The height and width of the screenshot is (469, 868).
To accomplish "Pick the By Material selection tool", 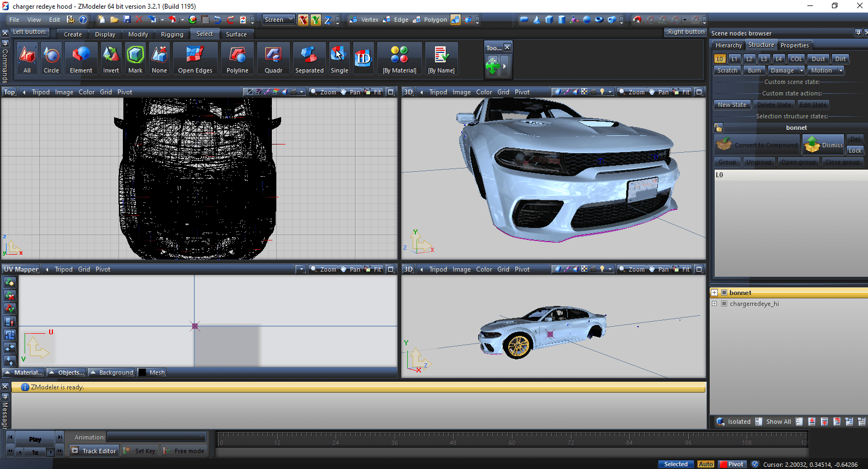I will coord(399,59).
